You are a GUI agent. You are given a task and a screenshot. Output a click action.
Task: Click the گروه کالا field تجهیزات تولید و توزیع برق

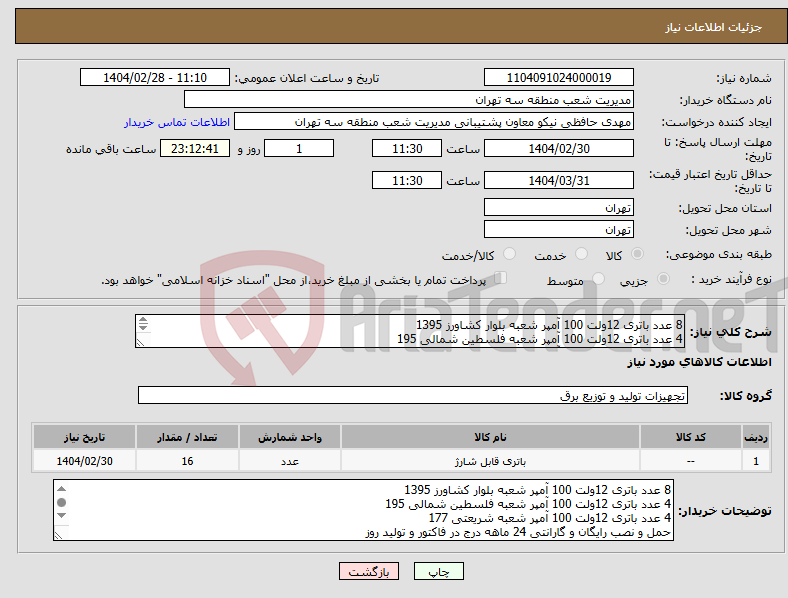pos(413,395)
